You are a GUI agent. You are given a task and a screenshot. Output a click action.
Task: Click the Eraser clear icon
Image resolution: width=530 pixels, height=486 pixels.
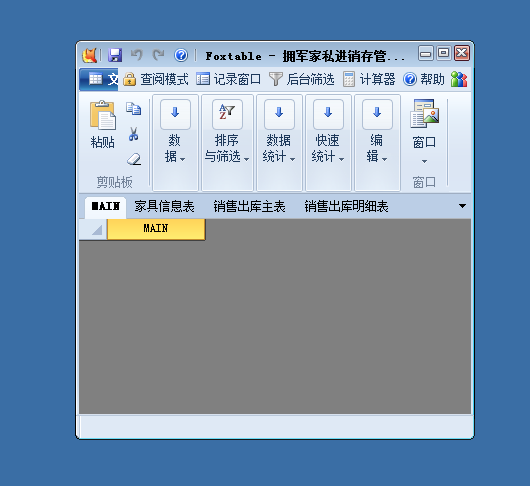[134, 159]
